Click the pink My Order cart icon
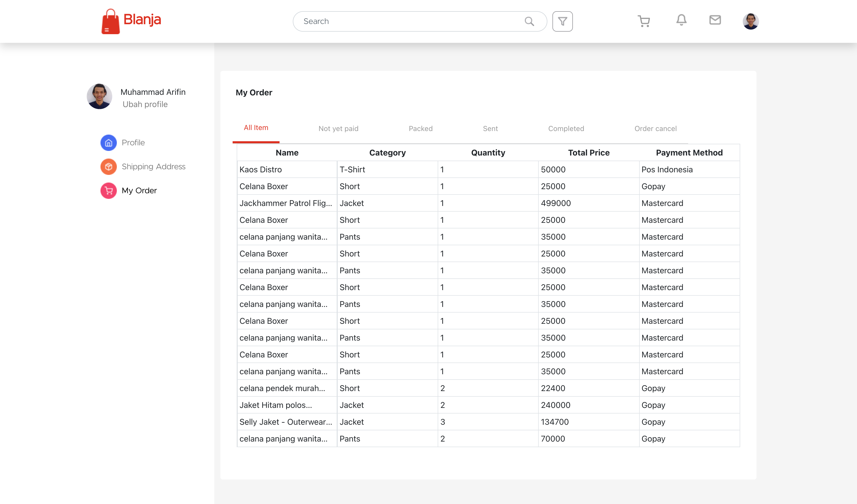The height and width of the screenshot is (504, 857). 108,191
